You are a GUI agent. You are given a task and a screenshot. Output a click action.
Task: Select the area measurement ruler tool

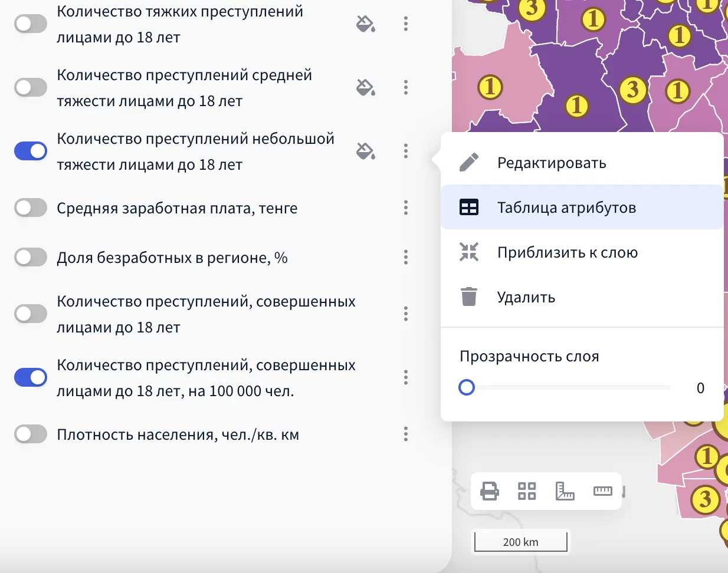point(565,490)
